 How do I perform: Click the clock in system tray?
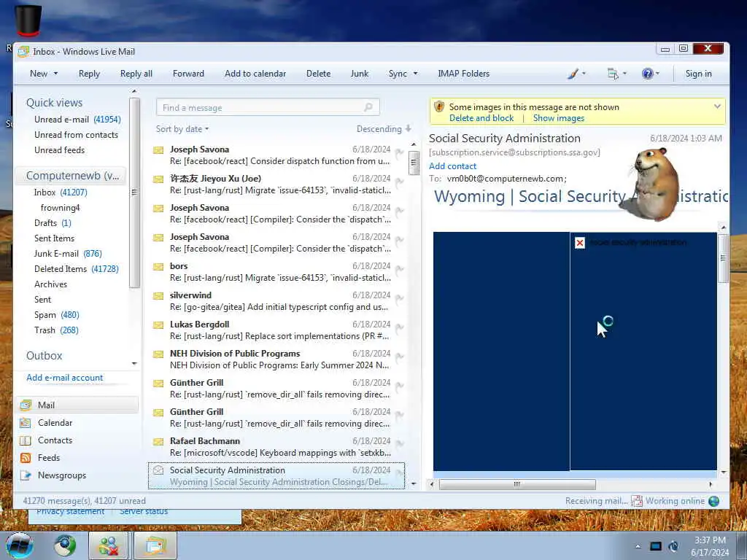[x=710, y=545]
